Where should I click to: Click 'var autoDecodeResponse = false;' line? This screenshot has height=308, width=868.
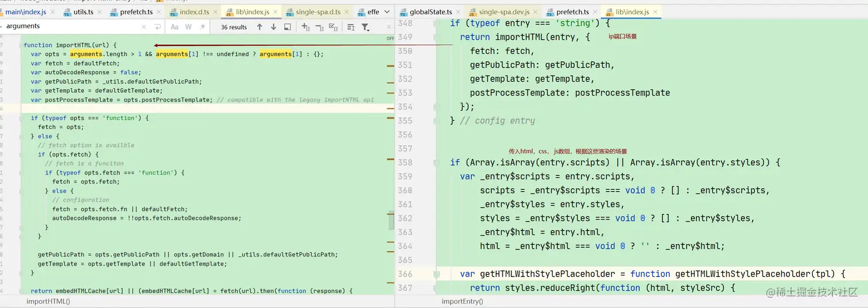point(86,72)
